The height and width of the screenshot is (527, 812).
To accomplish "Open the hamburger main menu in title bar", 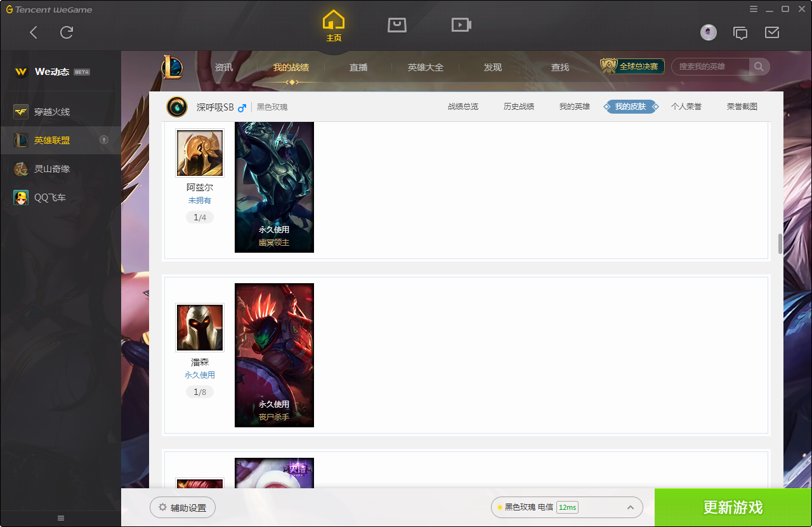I will [x=754, y=9].
